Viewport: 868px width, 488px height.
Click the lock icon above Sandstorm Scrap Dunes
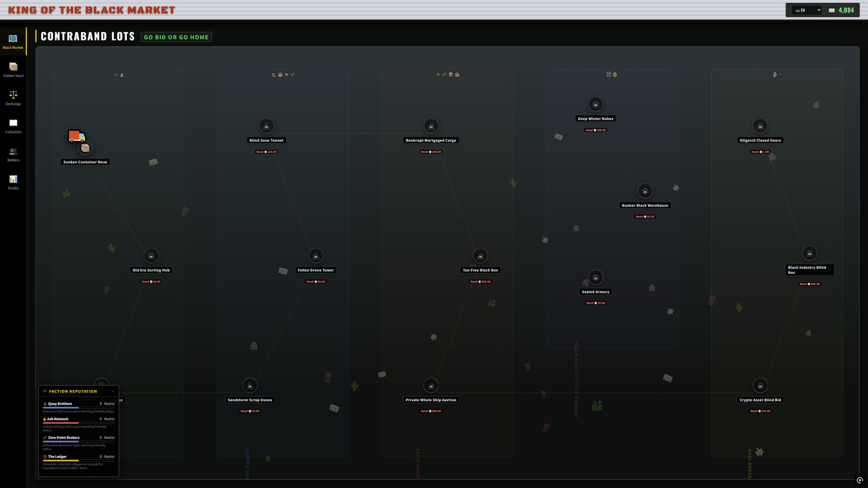tap(250, 385)
